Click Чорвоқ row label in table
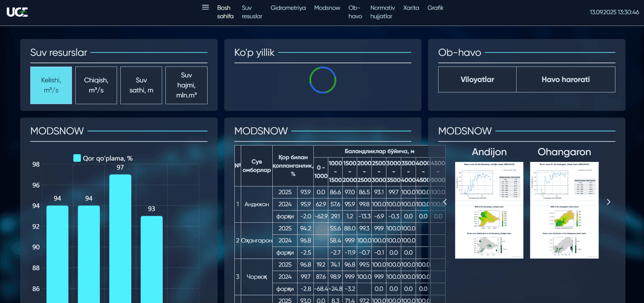The height and width of the screenshot is (303, 644). click(x=257, y=277)
